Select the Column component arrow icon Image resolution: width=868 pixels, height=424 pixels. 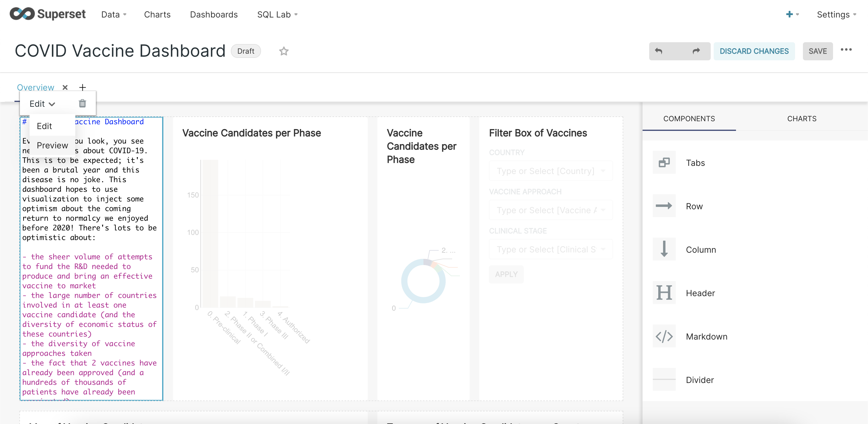click(x=664, y=249)
